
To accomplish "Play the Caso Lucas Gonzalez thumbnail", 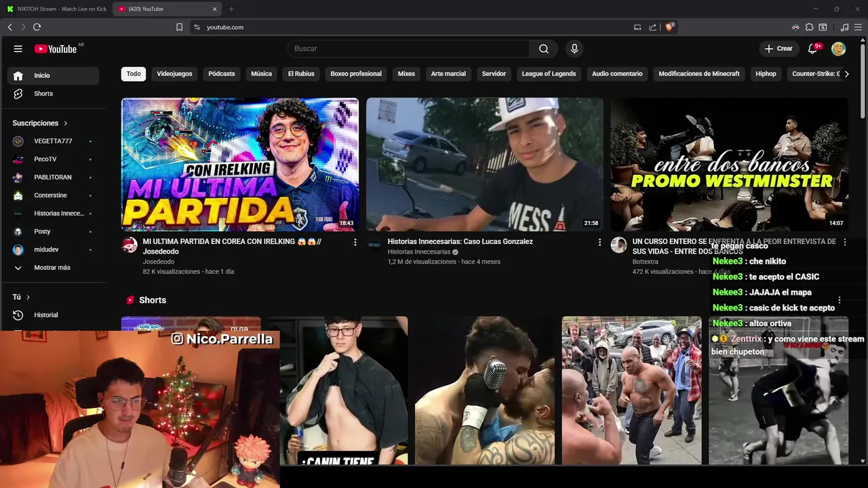I will tap(485, 165).
